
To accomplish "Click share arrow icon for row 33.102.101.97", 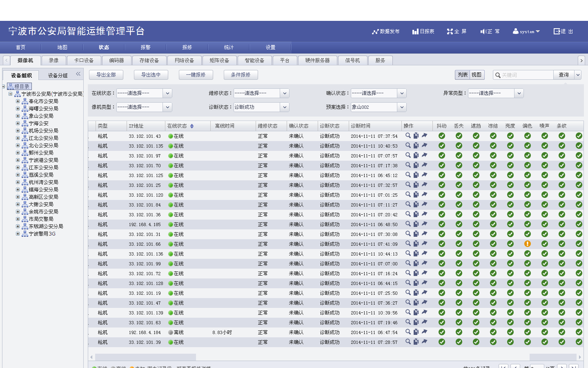I will [424, 155].
